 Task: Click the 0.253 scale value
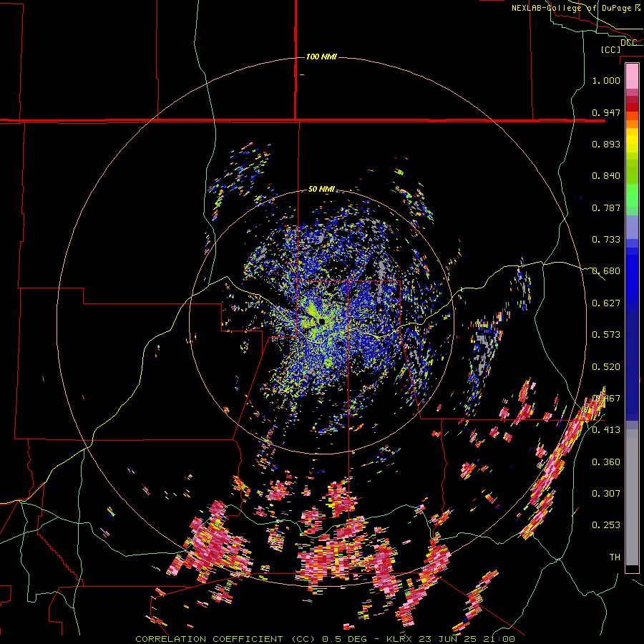pyautogui.click(x=606, y=525)
